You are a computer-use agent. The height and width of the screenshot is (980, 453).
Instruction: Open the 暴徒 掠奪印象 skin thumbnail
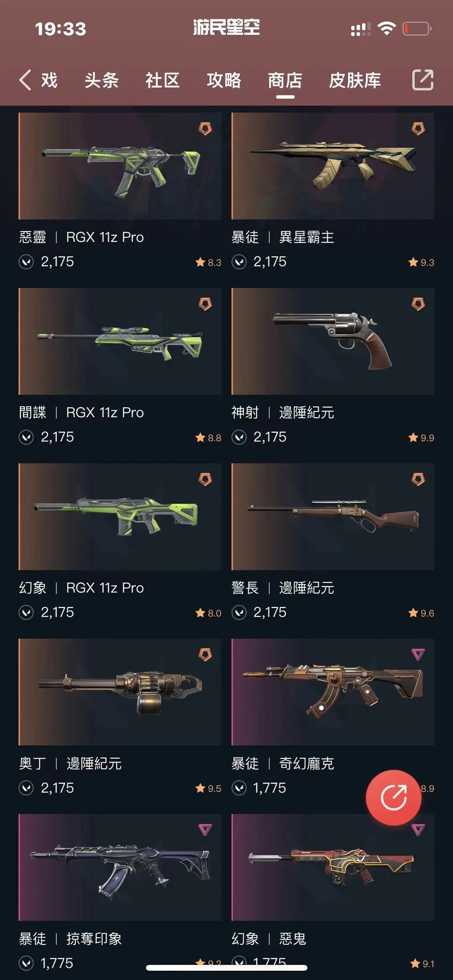[x=120, y=867]
